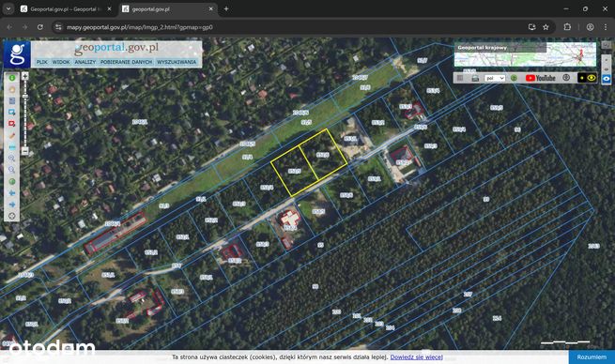Toggle the blue eye visibility button
The height and width of the screenshot is (364, 615).
[607, 79]
